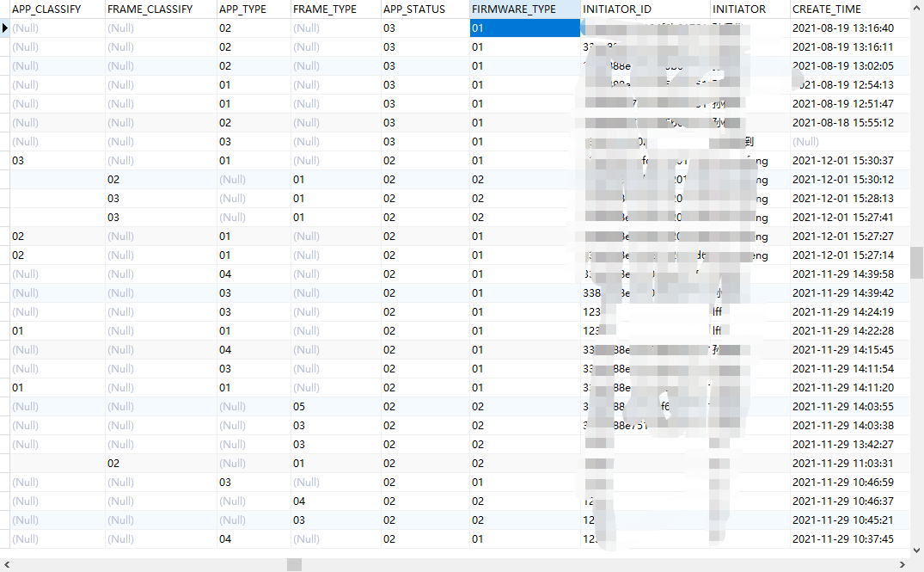Screen dimensions: 924x572
Task: Select the FRAME_CLASSIFY column header
Action: [161, 9]
